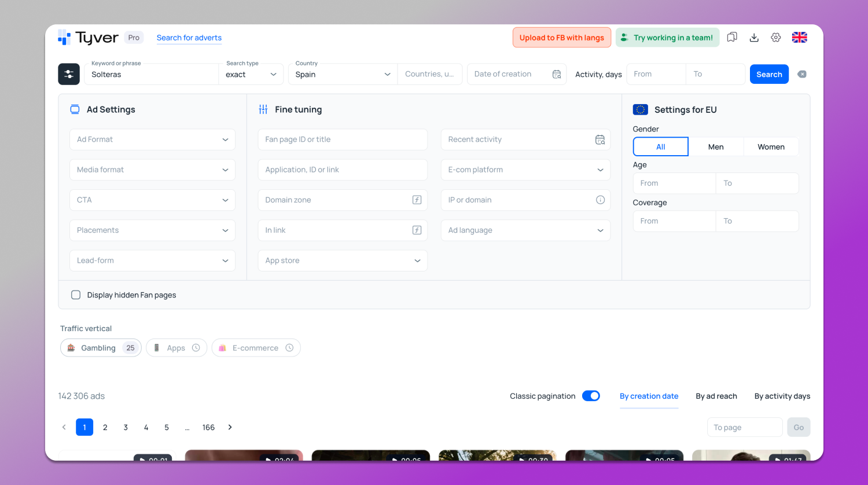Select Women gender option
This screenshot has height=485, width=868.
pyautogui.click(x=771, y=147)
